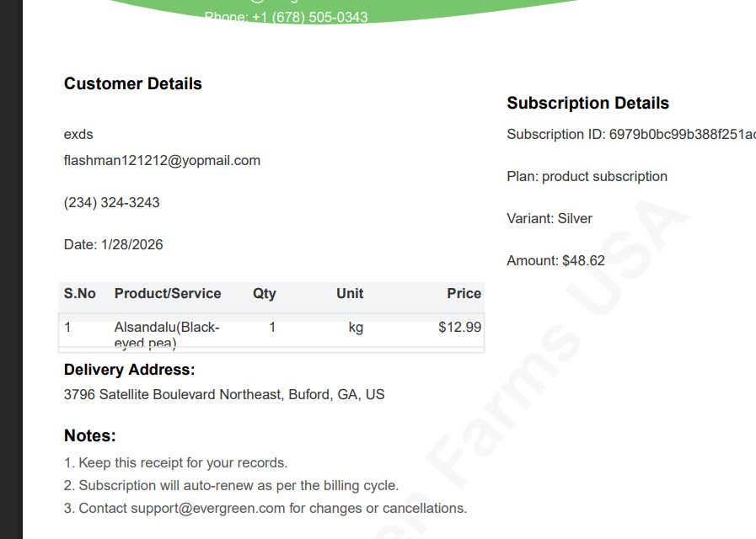Click the Customer Details heading
Screen dimensions: 756x539
coord(133,83)
